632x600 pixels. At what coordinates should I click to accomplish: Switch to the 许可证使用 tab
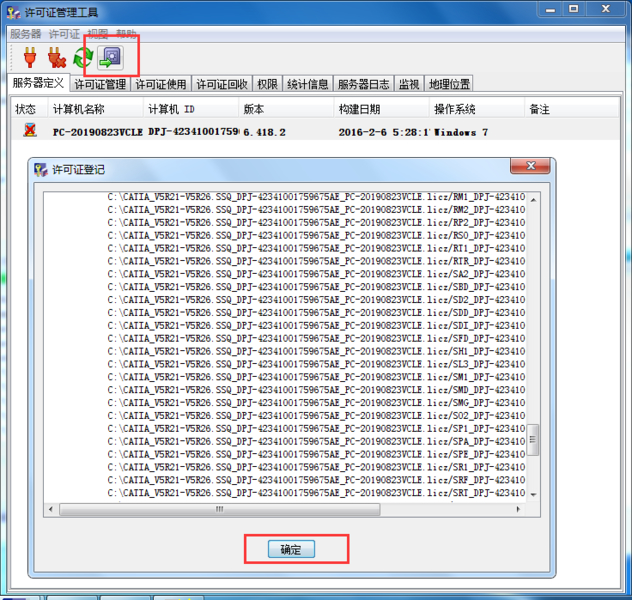click(161, 84)
